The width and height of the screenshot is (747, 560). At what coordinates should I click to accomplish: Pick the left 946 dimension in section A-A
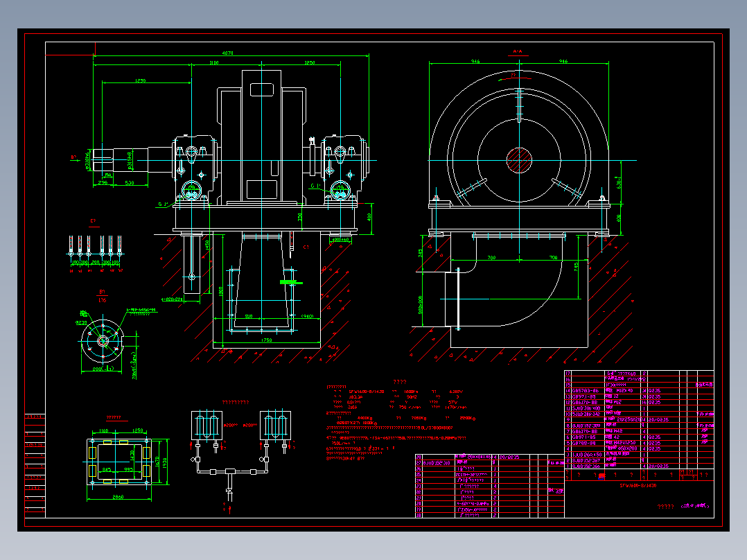(475, 61)
